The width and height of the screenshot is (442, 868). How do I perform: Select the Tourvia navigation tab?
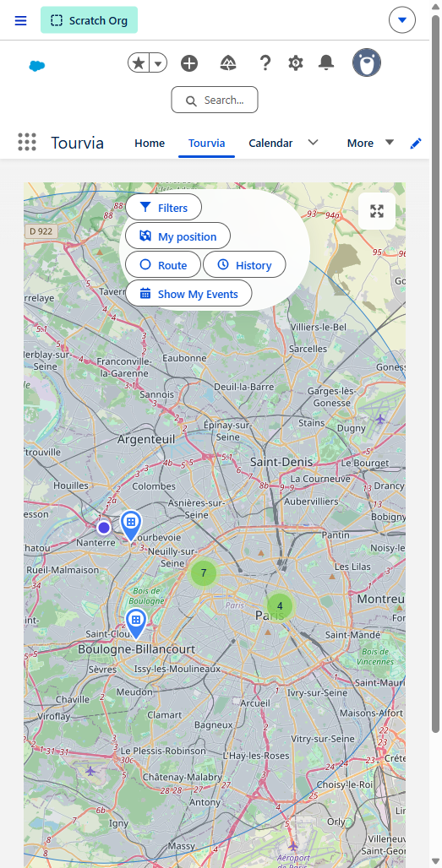tap(206, 143)
